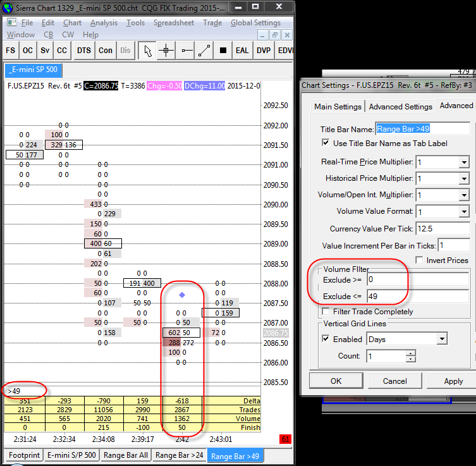Open the Advanced Settings tab
This screenshot has height=466, width=476.
(400, 107)
